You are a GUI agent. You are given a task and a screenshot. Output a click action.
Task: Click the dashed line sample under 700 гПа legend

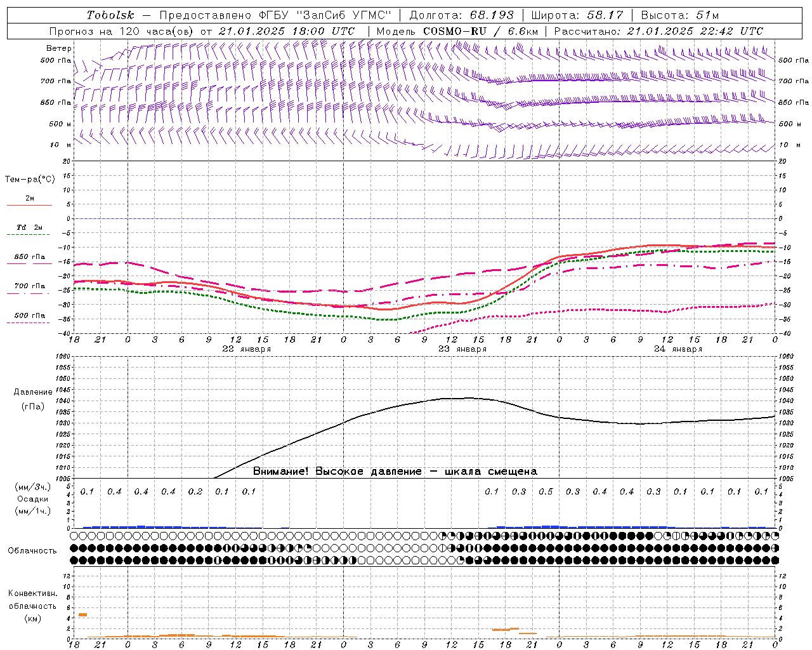coord(29,293)
